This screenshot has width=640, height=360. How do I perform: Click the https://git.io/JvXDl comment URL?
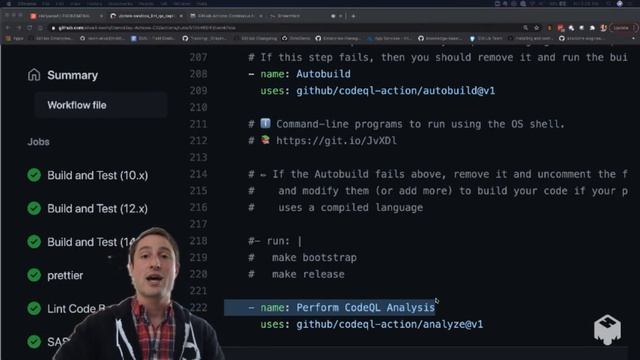pyautogui.click(x=336, y=141)
